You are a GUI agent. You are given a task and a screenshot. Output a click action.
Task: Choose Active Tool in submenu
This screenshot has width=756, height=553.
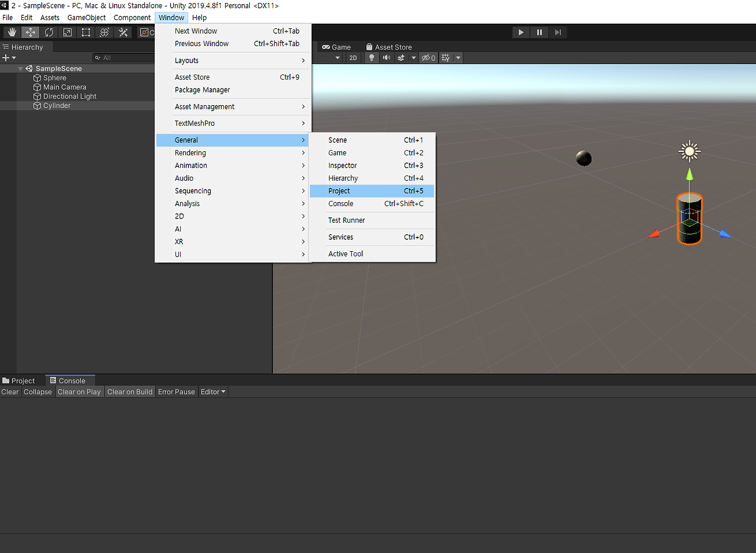click(372, 254)
